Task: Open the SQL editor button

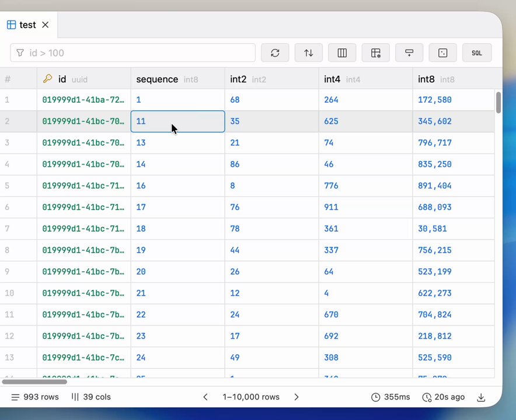Action: pos(476,53)
